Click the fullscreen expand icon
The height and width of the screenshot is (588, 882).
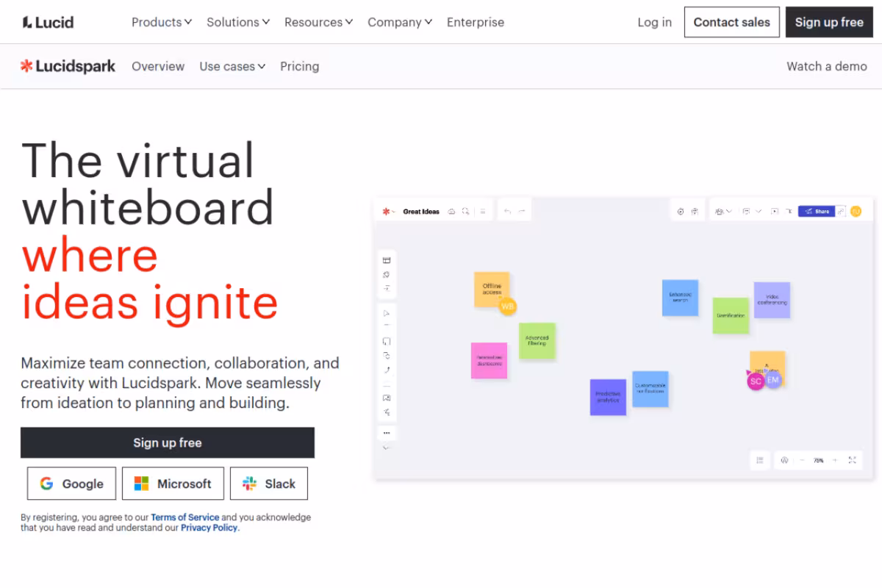pos(853,460)
